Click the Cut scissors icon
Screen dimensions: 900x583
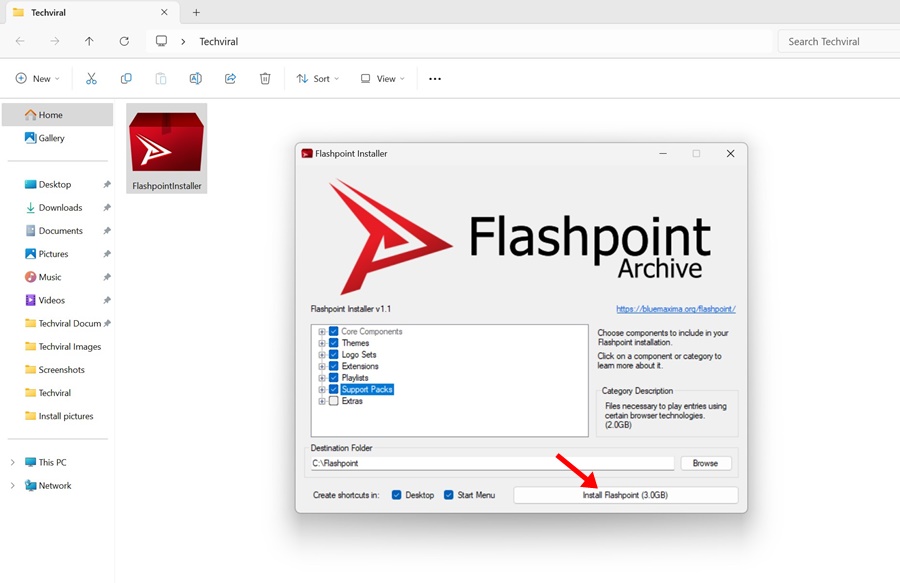pyautogui.click(x=91, y=79)
